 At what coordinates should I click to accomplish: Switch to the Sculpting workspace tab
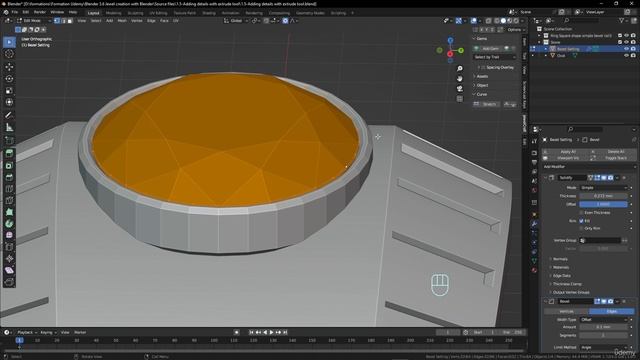(135, 13)
